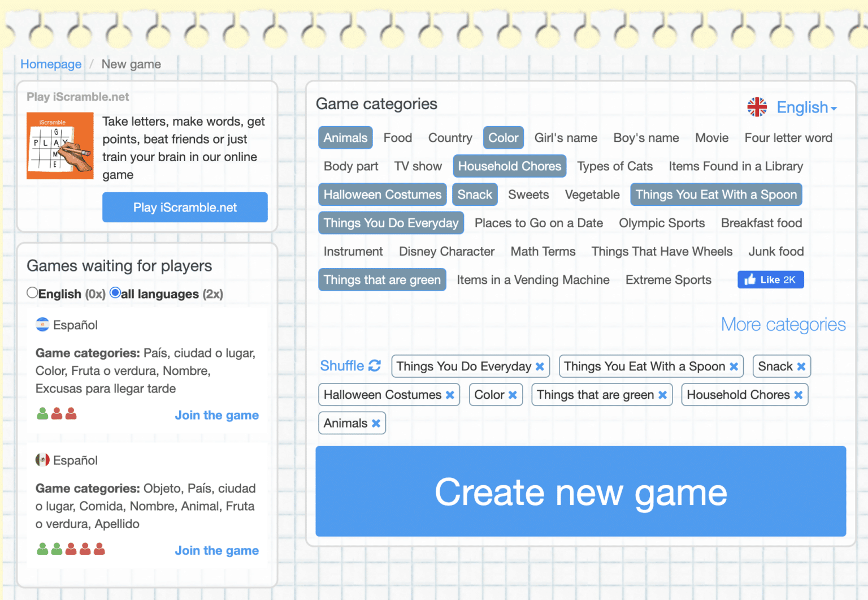Screen dimensions: 868x600
Task: Click the Argentina flag beside first Español game
Action: pyautogui.click(x=42, y=325)
